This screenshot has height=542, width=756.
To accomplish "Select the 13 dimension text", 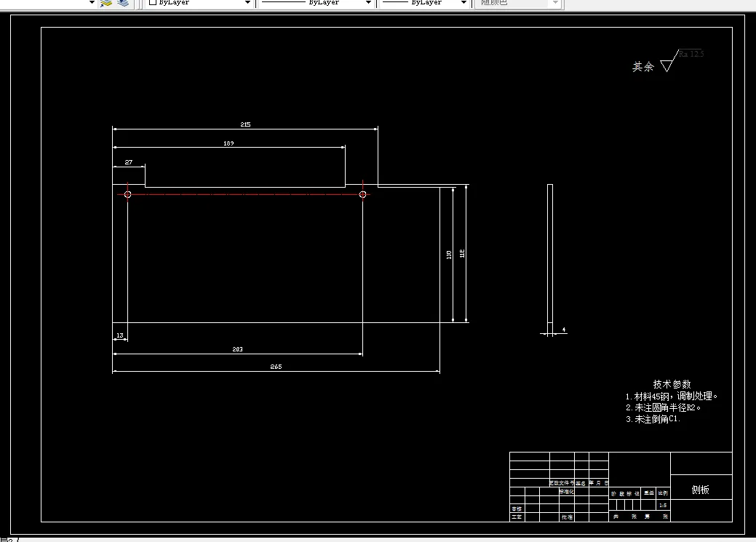I will pos(119,335).
